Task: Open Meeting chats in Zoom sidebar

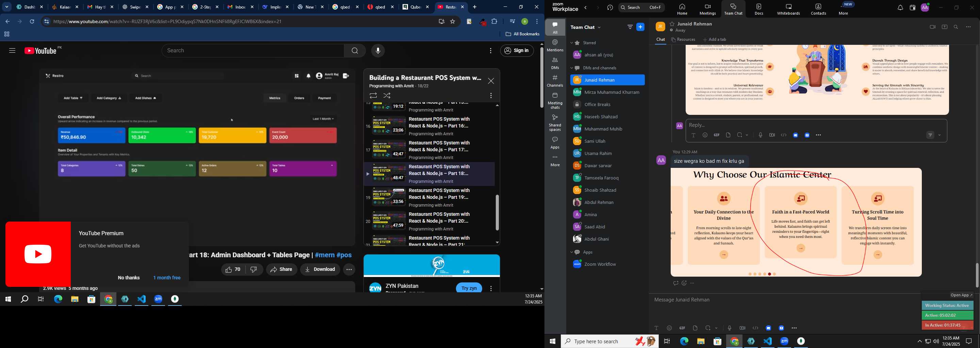Action: (555, 101)
